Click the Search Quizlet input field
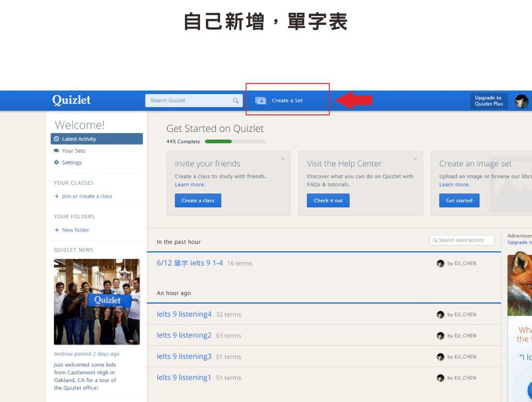This screenshot has height=402, width=532. coord(194,100)
